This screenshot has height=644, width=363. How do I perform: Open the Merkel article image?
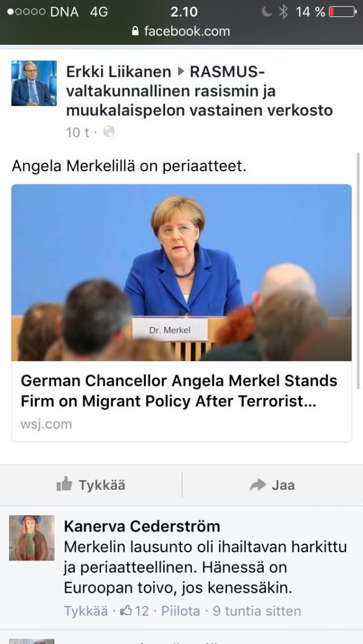(x=181, y=273)
